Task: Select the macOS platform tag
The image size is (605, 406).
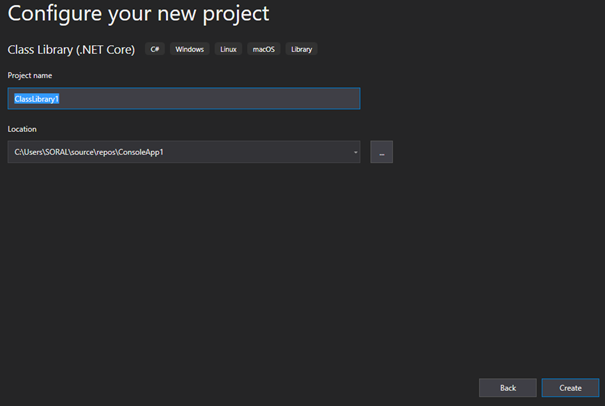Action: pos(264,49)
